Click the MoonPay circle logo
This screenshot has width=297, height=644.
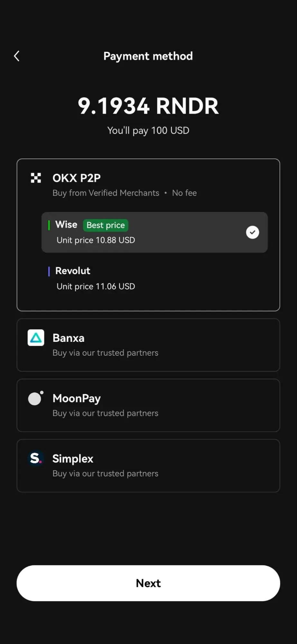click(36, 398)
